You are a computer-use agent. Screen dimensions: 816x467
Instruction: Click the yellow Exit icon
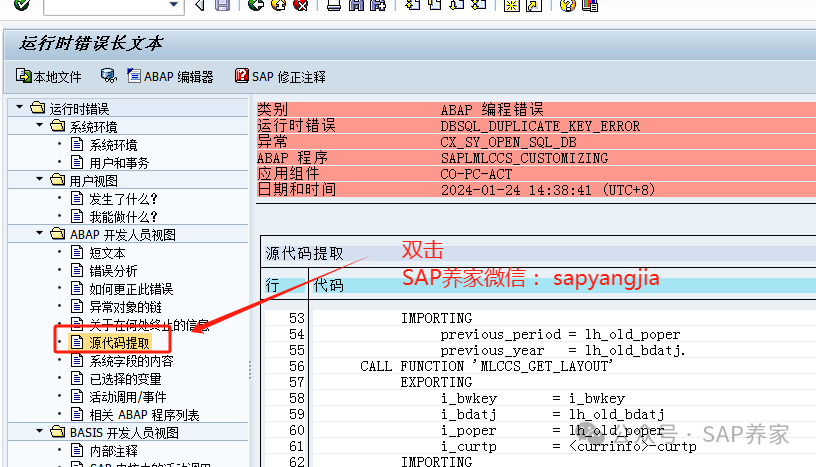click(x=278, y=5)
